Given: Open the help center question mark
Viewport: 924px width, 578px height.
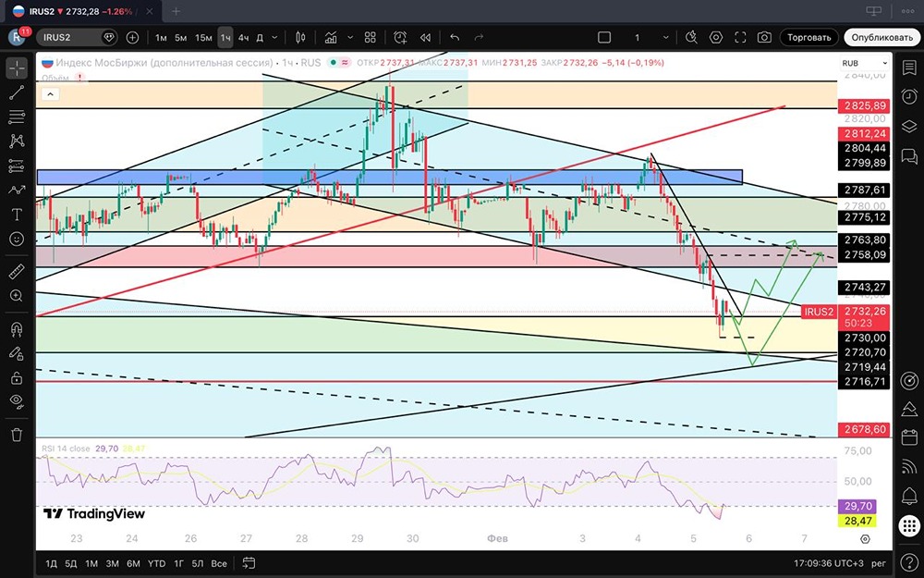Looking at the screenshot, I should point(909,562).
